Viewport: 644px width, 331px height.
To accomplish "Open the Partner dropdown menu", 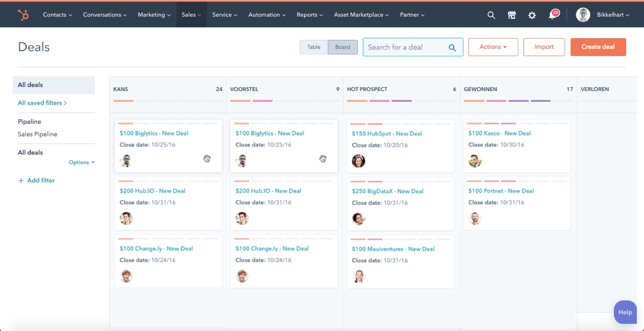I will [412, 15].
